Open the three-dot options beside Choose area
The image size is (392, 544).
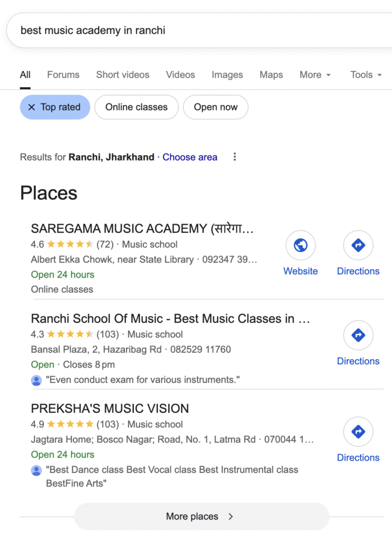(x=235, y=157)
